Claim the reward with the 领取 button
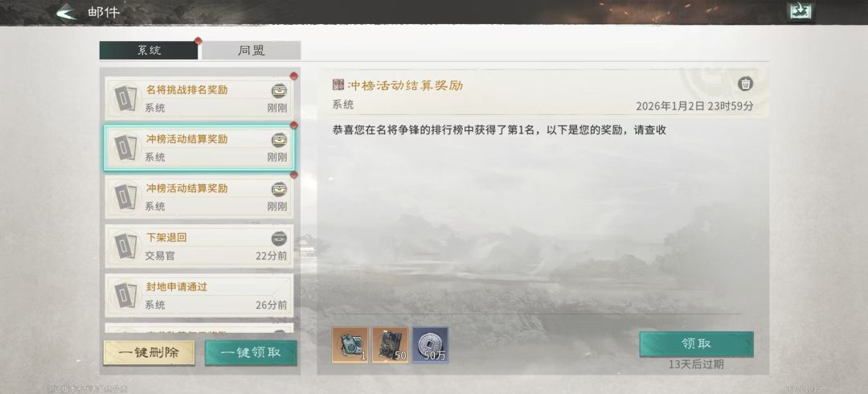 click(696, 344)
